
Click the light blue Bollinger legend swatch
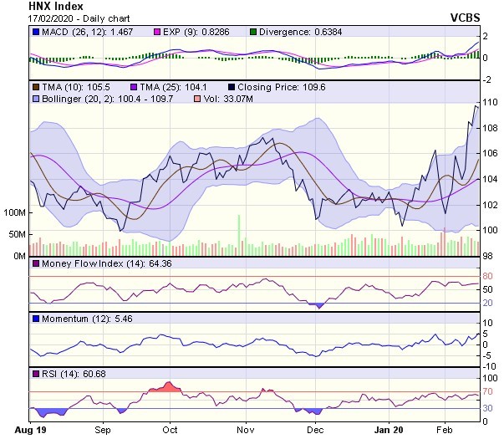pos(35,100)
